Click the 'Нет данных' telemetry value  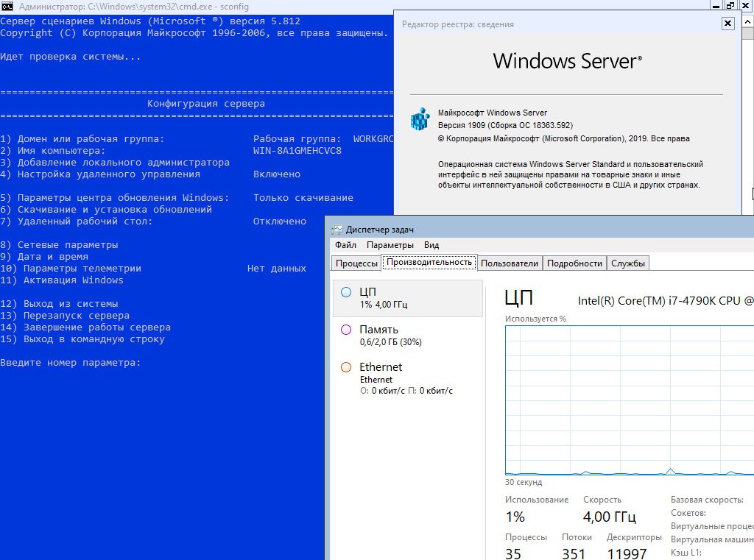point(277,269)
